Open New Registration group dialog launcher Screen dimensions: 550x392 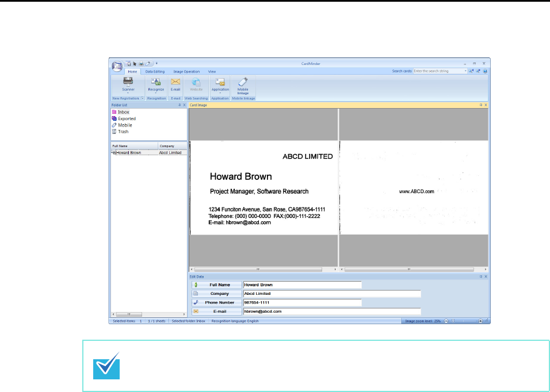(x=143, y=98)
